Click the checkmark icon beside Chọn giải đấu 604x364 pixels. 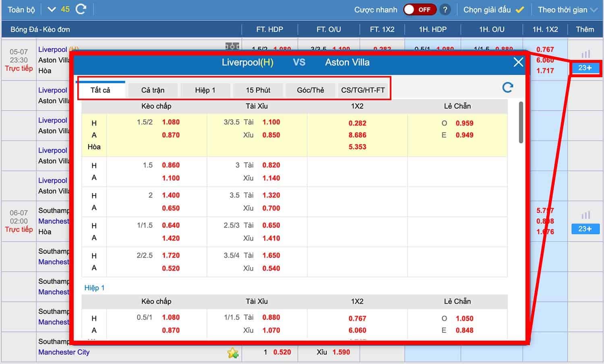pyautogui.click(x=520, y=10)
